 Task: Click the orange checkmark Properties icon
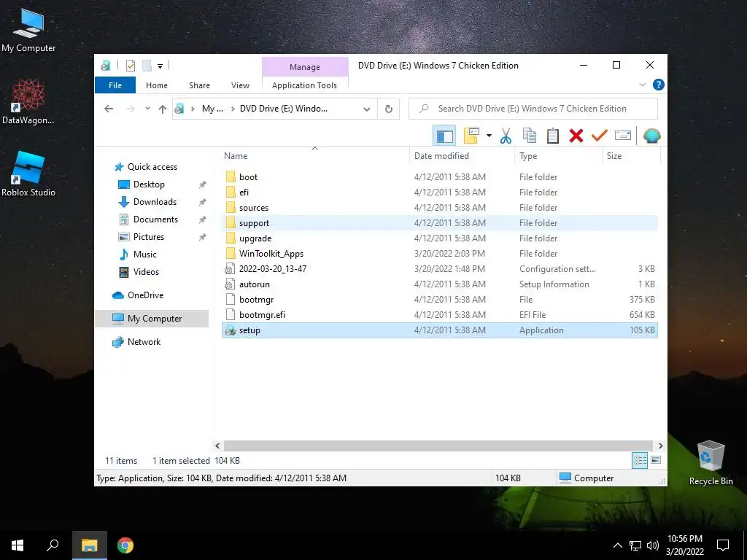[600, 136]
